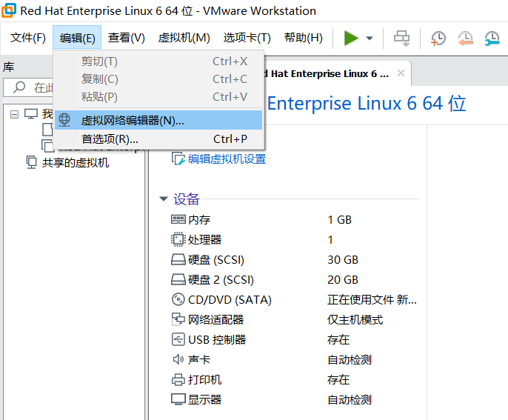Open the power options dropdown arrow

click(369, 39)
